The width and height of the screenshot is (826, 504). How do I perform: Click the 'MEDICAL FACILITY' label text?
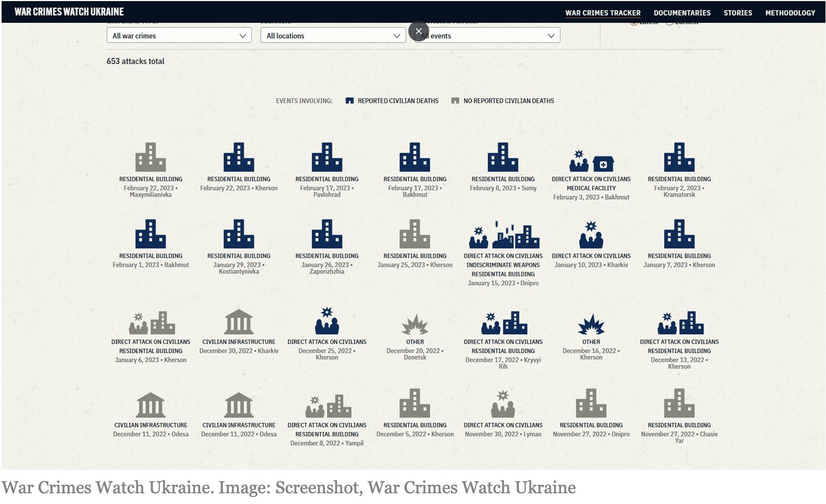click(591, 188)
